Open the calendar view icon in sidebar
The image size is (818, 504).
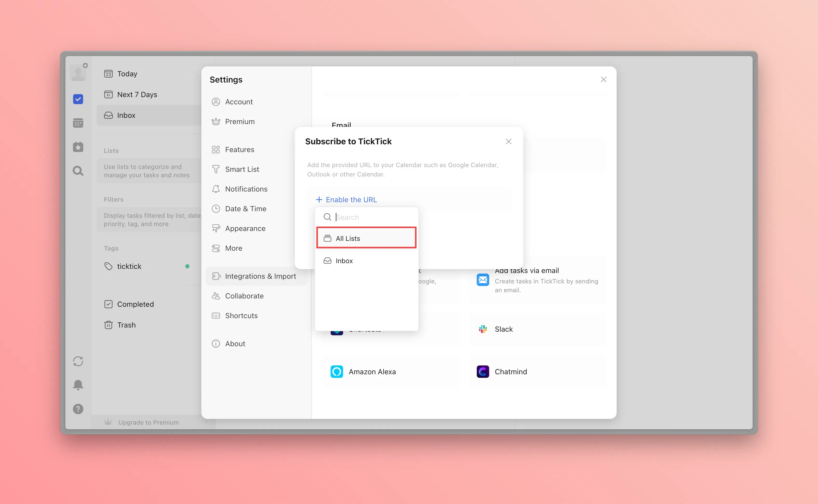(78, 123)
